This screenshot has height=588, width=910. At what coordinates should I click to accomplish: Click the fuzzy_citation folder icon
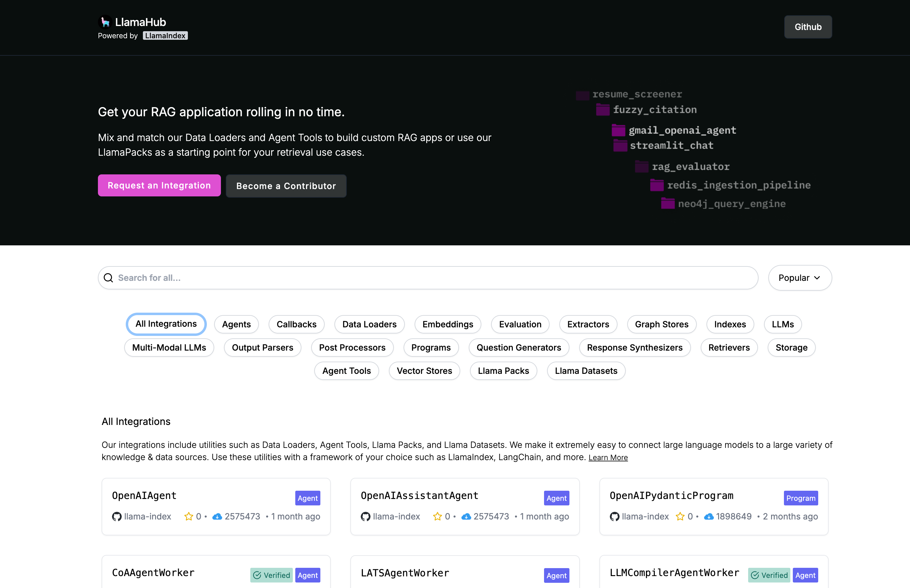[x=602, y=109]
